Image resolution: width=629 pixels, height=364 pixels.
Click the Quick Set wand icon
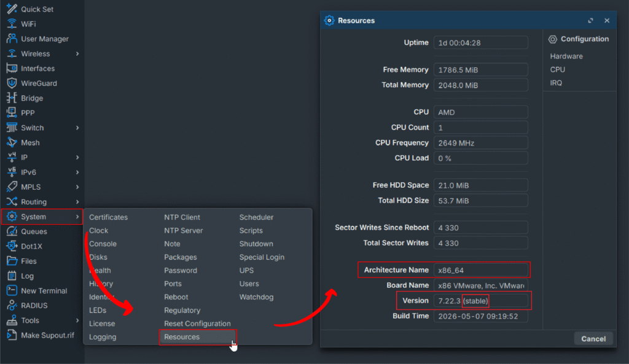coord(12,9)
